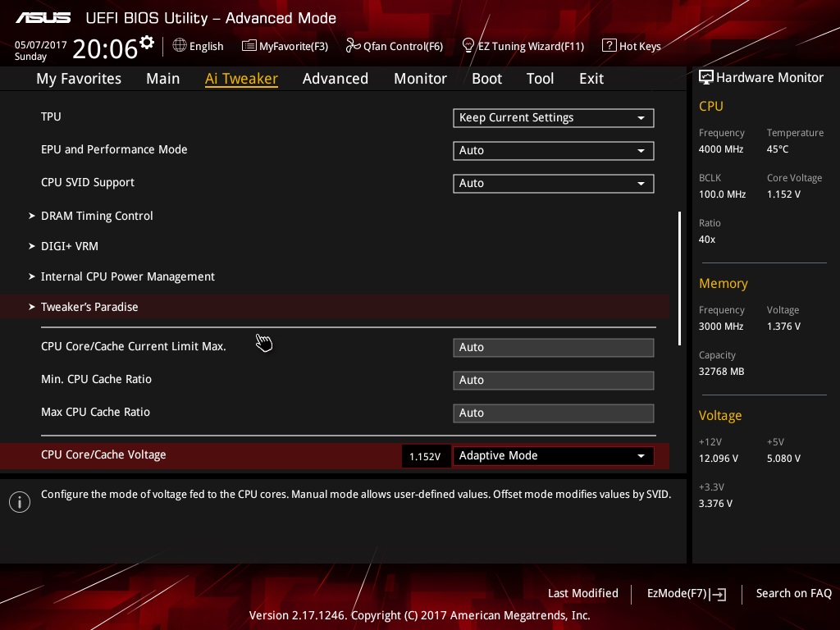Switch to the Main tab
This screenshot has height=630, width=840.
(x=163, y=79)
